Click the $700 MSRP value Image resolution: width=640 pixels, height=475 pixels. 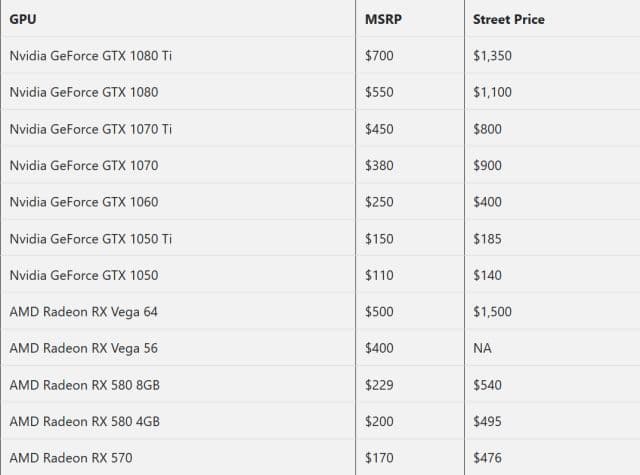(378, 55)
